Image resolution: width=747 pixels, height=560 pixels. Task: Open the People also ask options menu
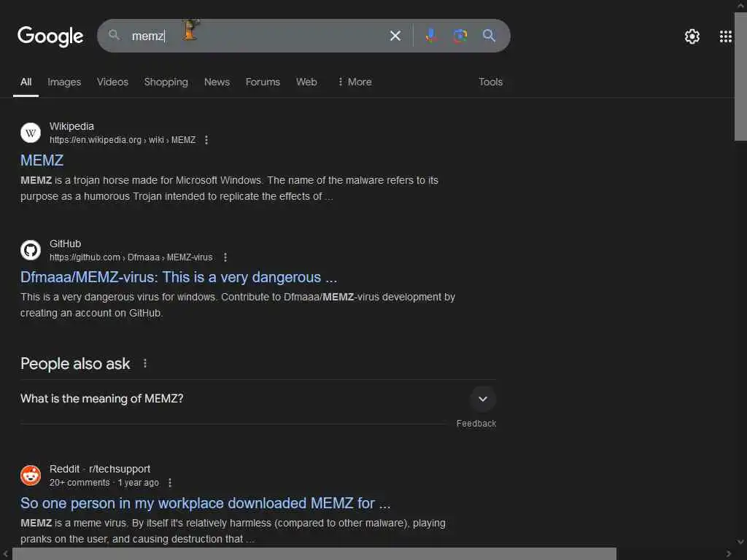145,364
